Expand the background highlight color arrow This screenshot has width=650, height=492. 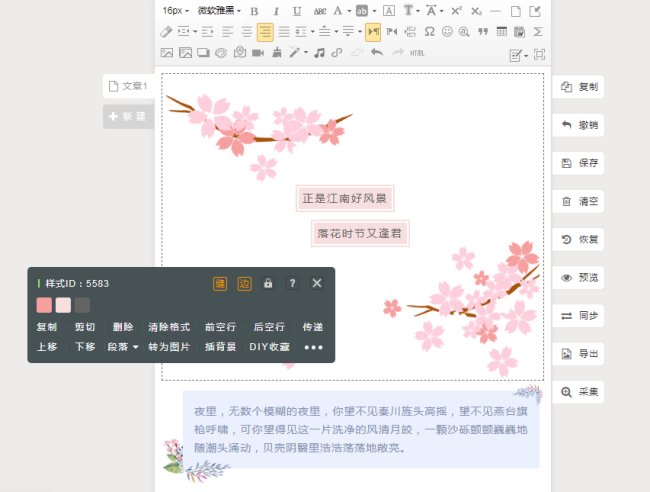click(x=374, y=11)
